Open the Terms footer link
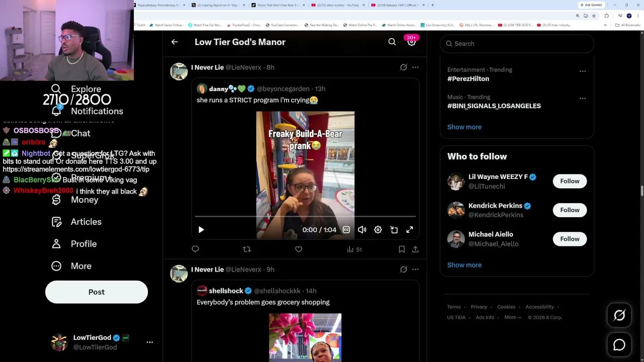 (x=454, y=307)
